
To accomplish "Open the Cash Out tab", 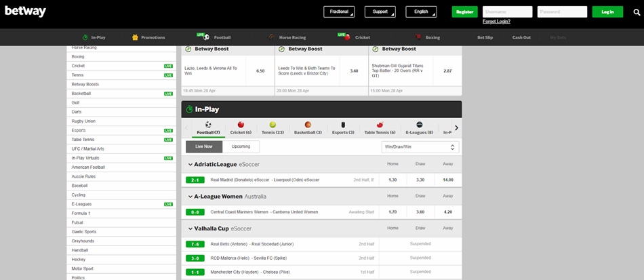I will (521, 37).
